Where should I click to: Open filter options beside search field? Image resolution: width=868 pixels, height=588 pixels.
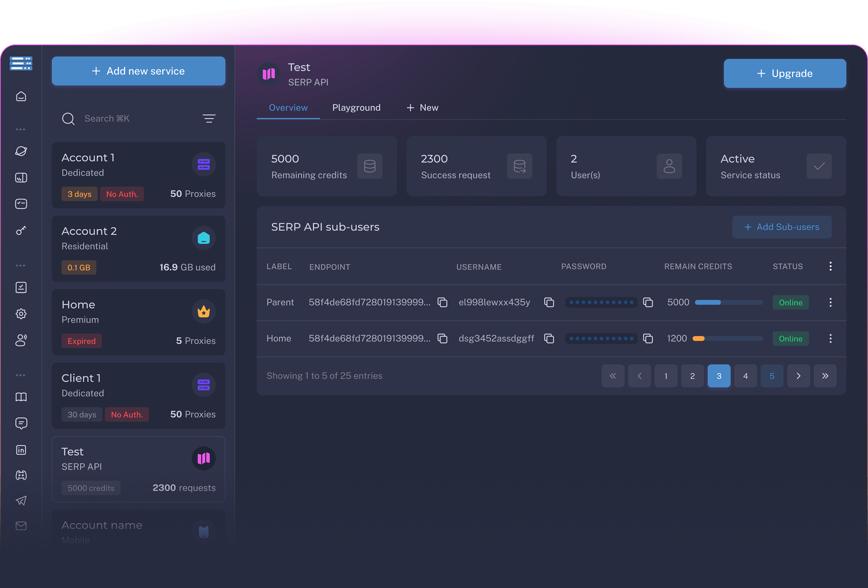[x=209, y=119]
